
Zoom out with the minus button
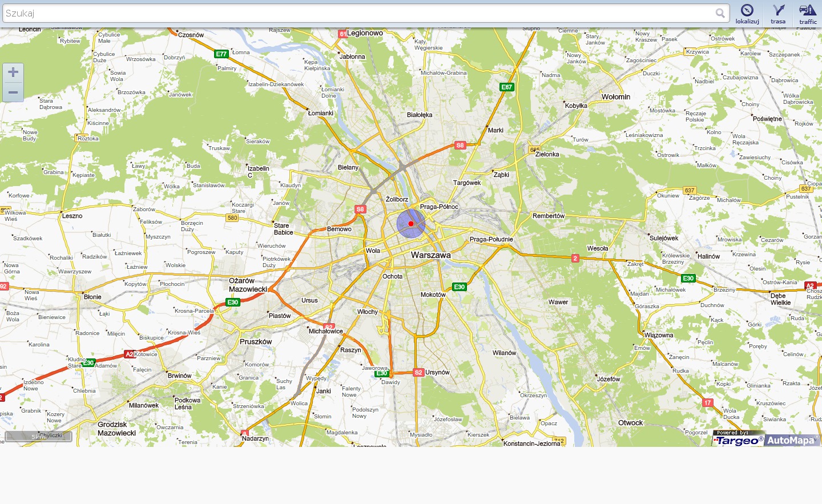[x=13, y=92]
